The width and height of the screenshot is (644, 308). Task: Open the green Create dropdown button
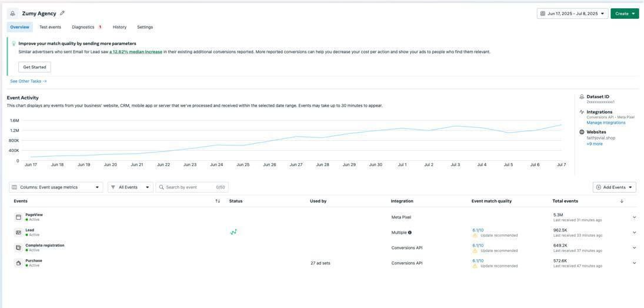625,14
